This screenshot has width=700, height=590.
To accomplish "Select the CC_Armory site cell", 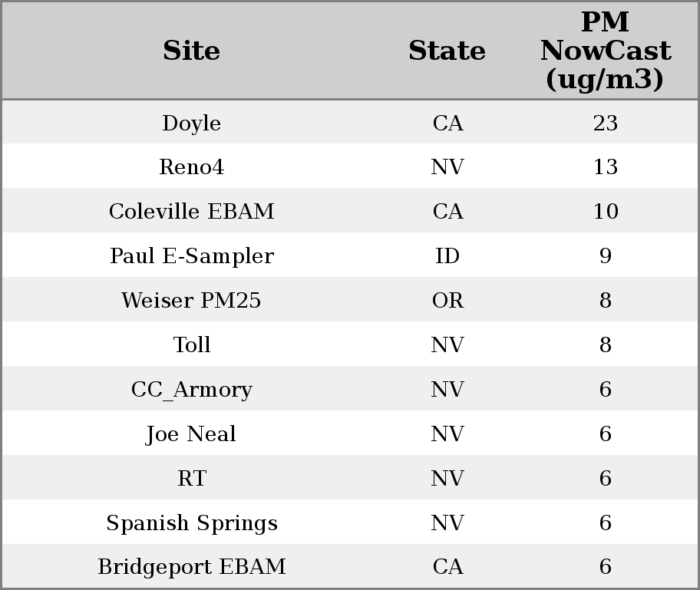I will (192, 390).
